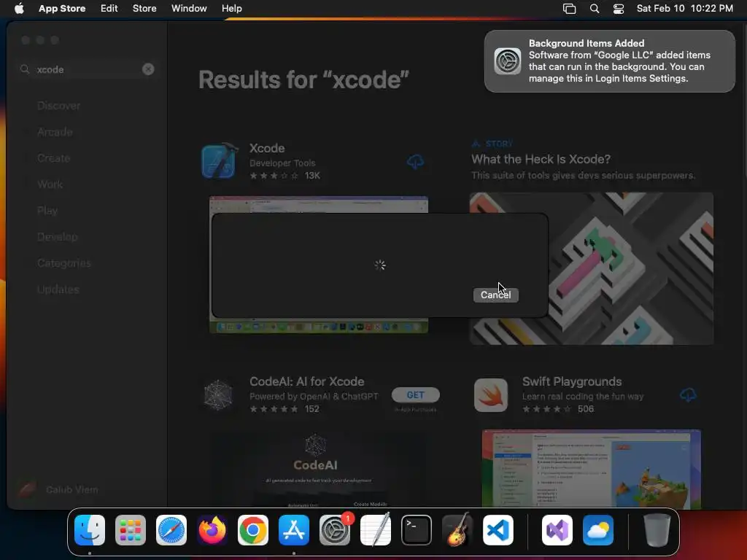Click the Xcode app icon
The width and height of the screenshot is (747, 560).
pos(219,161)
